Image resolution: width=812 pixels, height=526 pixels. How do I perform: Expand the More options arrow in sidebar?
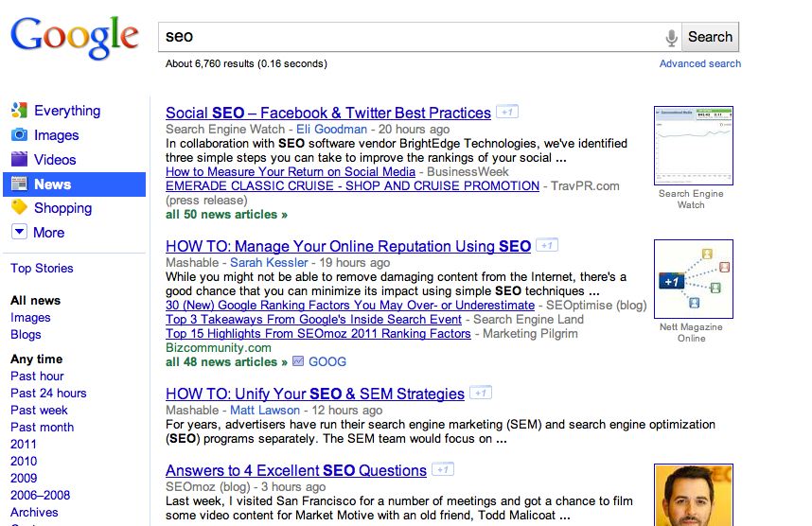coord(19,232)
